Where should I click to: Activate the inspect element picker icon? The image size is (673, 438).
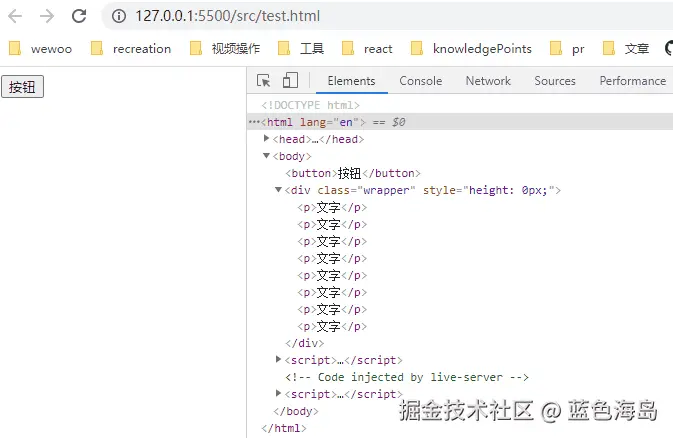tap(264, 81)
